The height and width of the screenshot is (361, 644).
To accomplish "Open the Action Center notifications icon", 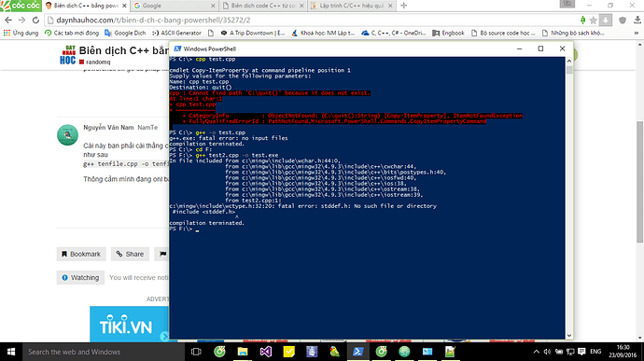I will coord(581,352).
